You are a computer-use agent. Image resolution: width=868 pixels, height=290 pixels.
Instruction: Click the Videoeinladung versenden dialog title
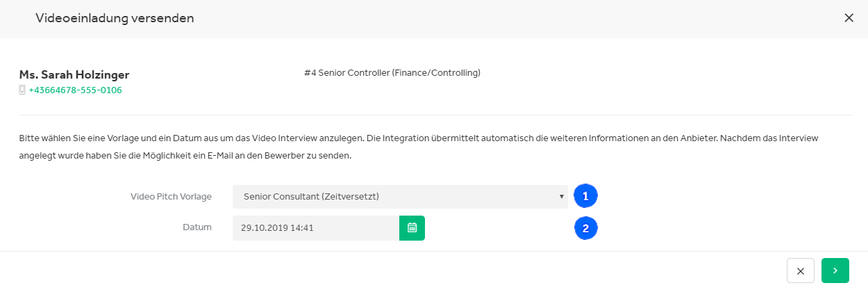coord(115,18)
